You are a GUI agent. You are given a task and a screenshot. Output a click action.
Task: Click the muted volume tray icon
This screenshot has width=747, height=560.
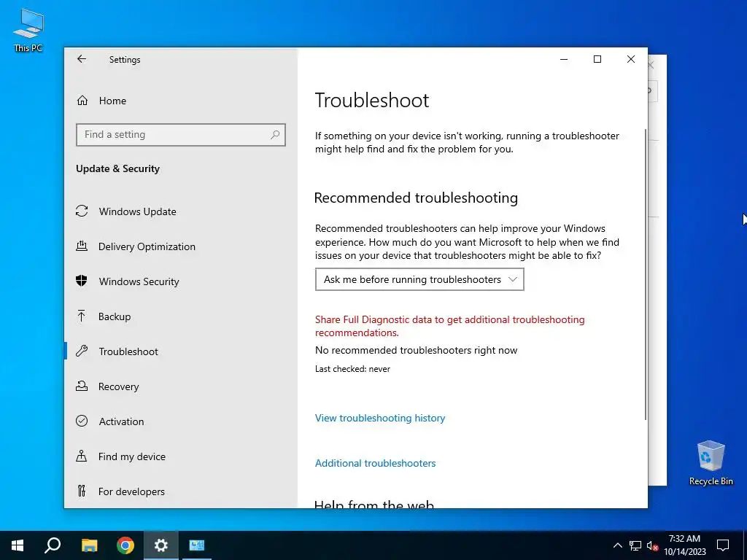click(x=652, y=545)
